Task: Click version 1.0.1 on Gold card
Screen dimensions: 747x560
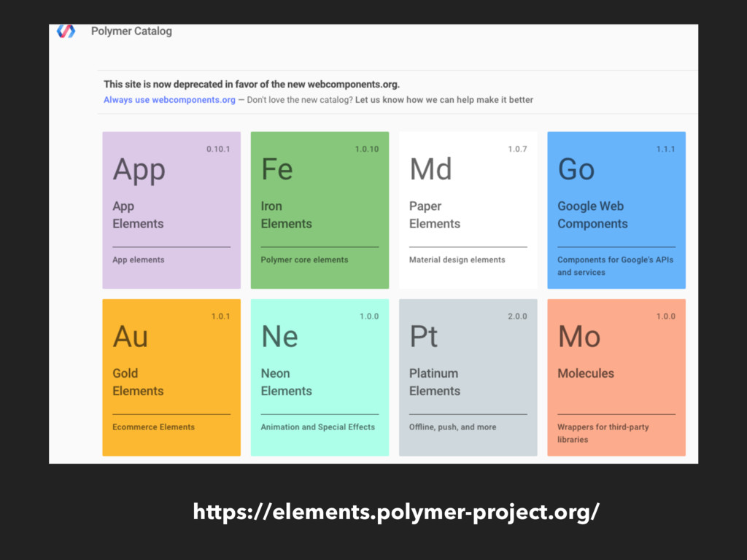Action: pos(220,316)
